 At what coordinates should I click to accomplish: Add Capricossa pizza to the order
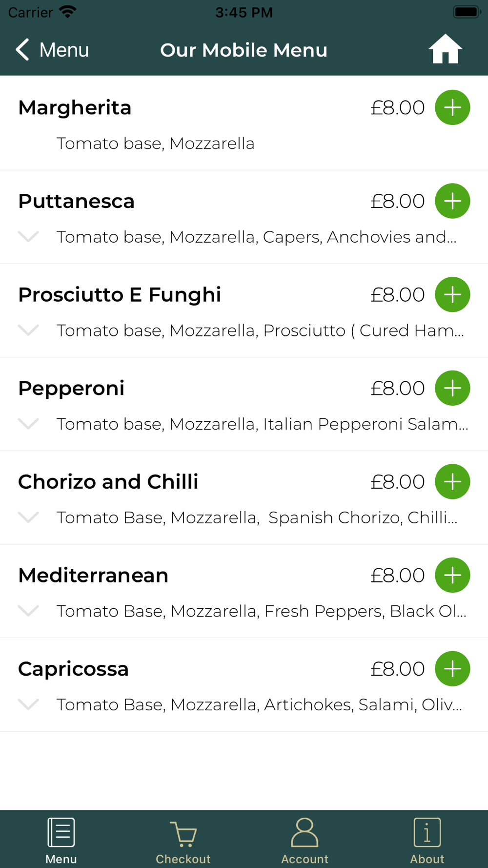click(452, 669)
